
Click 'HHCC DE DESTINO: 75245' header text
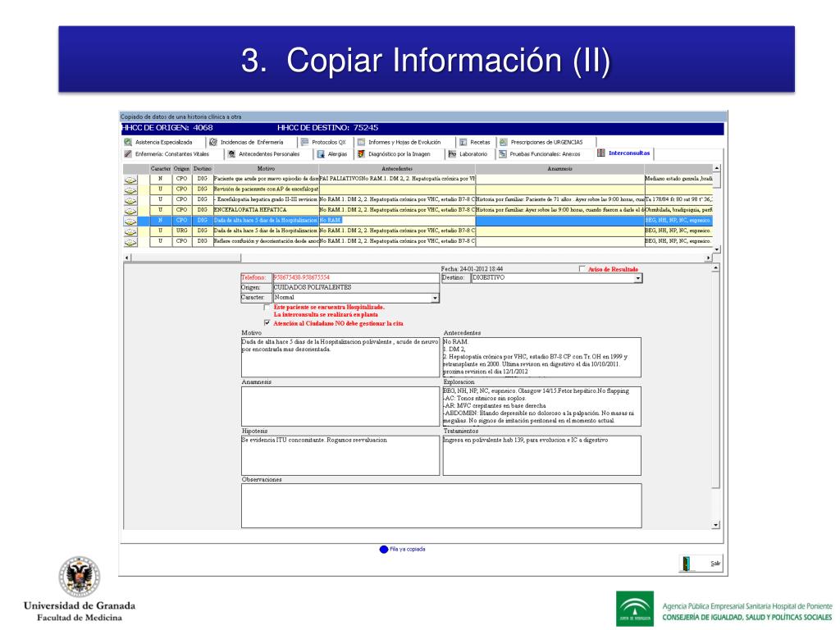[x=327, y=128]
